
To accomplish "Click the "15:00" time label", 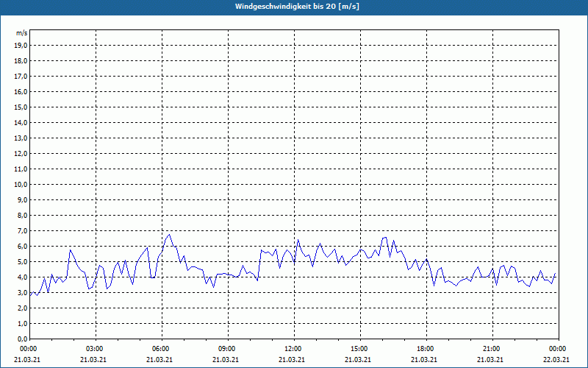I will click(x=360, y=349).
